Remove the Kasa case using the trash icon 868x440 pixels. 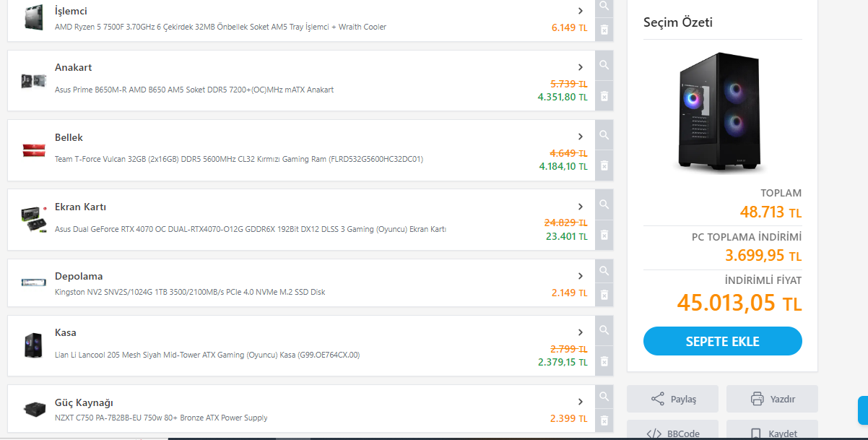pos(604,361)
